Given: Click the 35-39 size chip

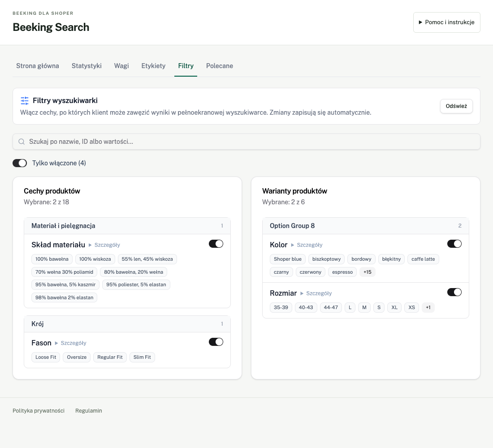Looking at the screenshot, I should [281, 307].
